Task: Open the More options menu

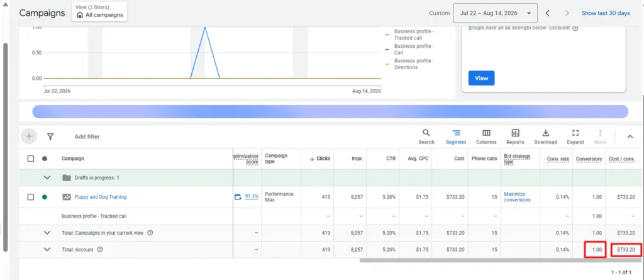Action: (600, 137)
